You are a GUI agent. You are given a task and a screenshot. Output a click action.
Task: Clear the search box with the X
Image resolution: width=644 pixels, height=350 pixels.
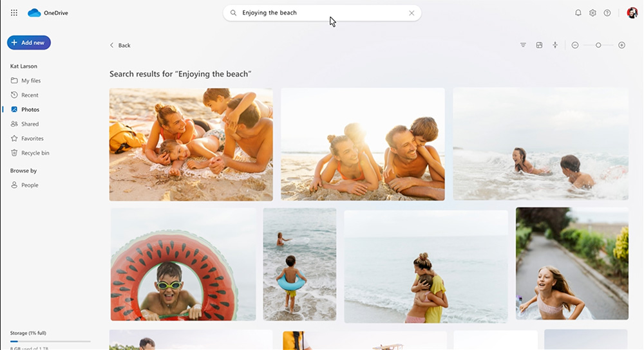tap(412, 13)
